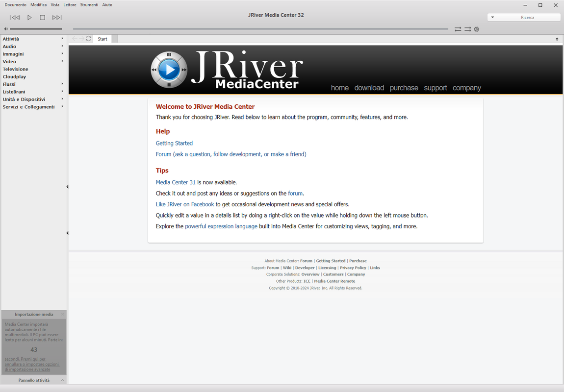Reload the page with refresh icon

click(88, 38)
